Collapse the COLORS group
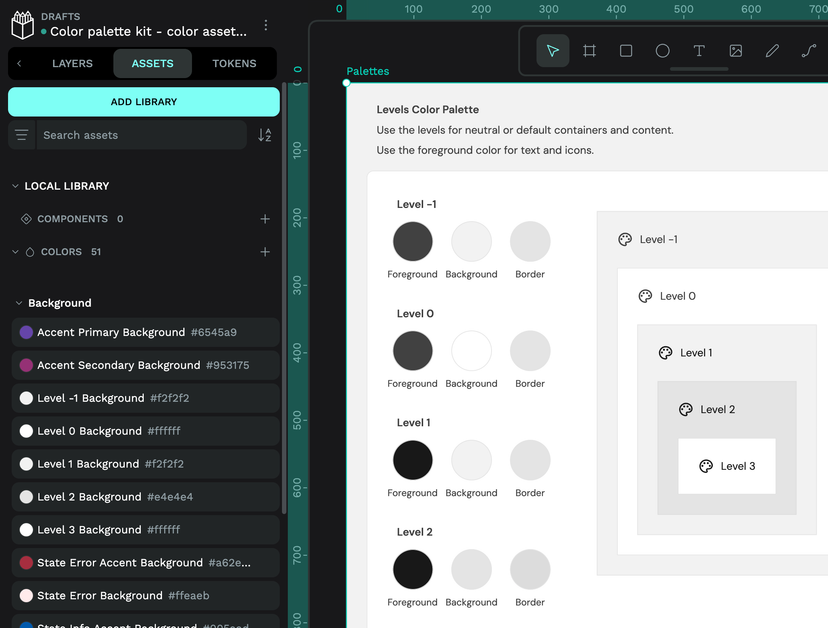Image resolution: width=828 pixels, height=628 pixels. pyautogui.click(x=14, y=252)
